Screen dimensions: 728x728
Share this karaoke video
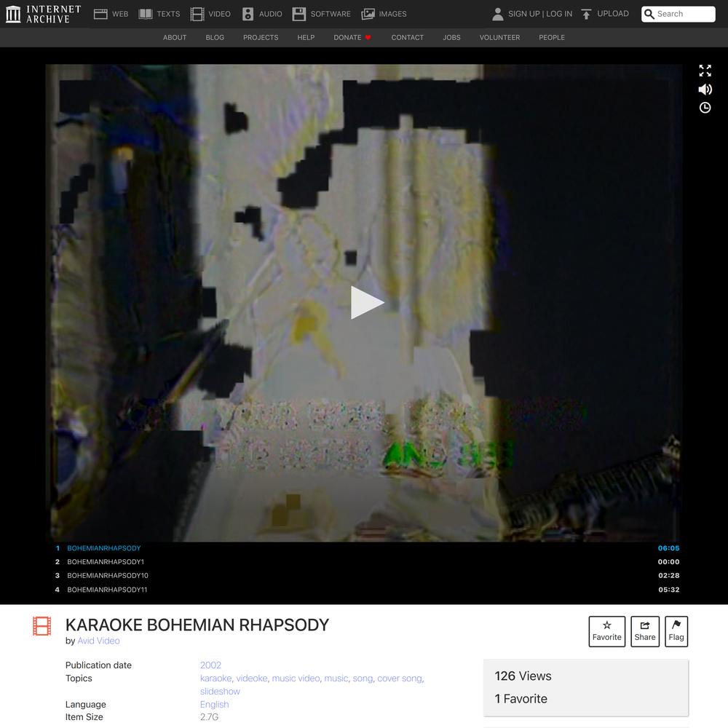tap(645, 631)
